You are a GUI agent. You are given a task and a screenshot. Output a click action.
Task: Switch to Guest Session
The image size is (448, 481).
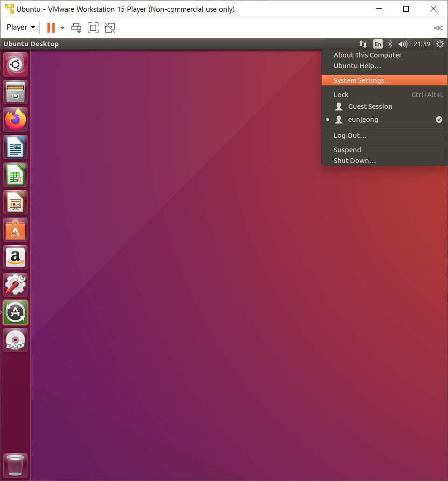385,106
